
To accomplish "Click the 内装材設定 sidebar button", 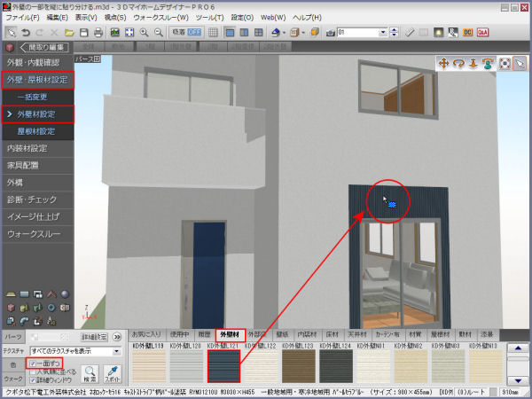I will click(x=27, y=148).
